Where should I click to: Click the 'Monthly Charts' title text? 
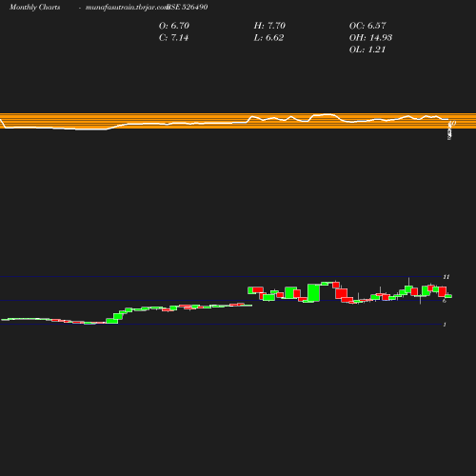(x=34, y=7)
